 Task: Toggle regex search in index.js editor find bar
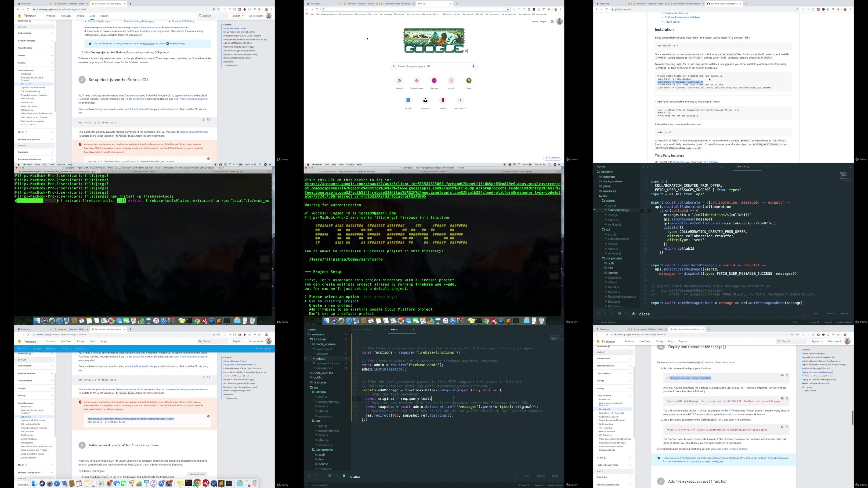tap(310, 476)
